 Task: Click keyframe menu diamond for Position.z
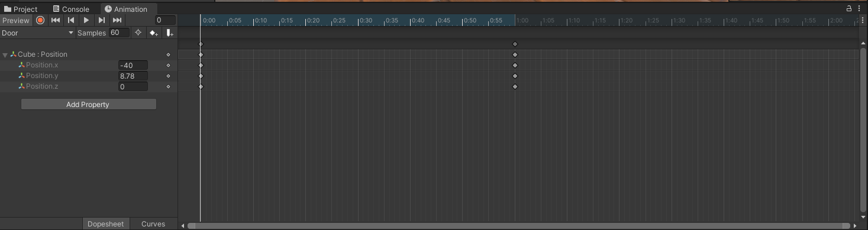click(x=169, y=86)
